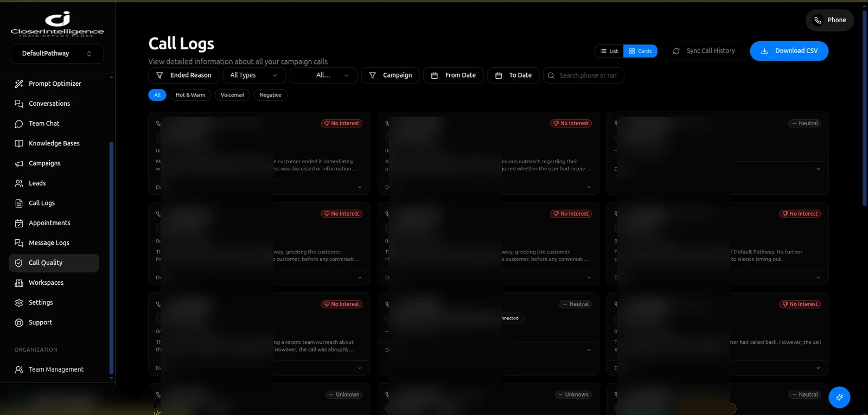The width and height of the screenshot is (868, 415).
Task: Open the 'All...' filter dropdown
Action: coord(323,75)
